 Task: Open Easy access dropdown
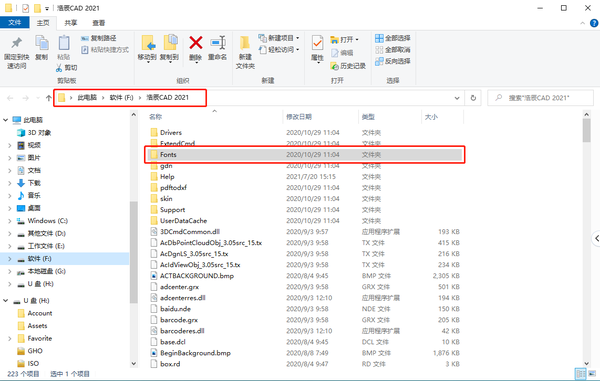(279, 50)
